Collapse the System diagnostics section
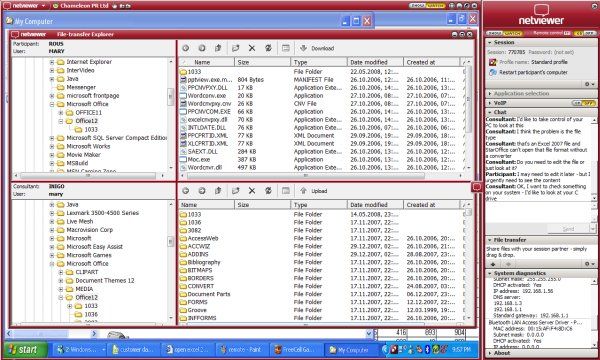 (x=490, y=273)
